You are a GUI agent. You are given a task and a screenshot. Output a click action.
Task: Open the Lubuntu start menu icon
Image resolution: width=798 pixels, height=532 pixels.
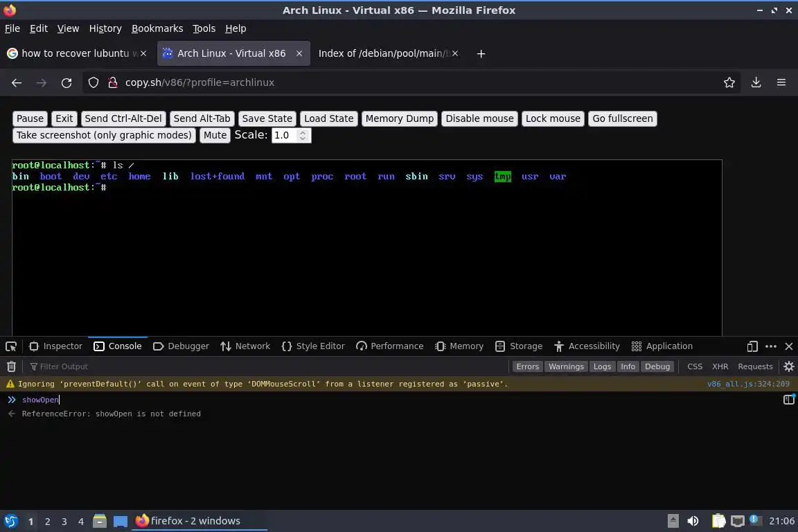click(x=10, y=521)
